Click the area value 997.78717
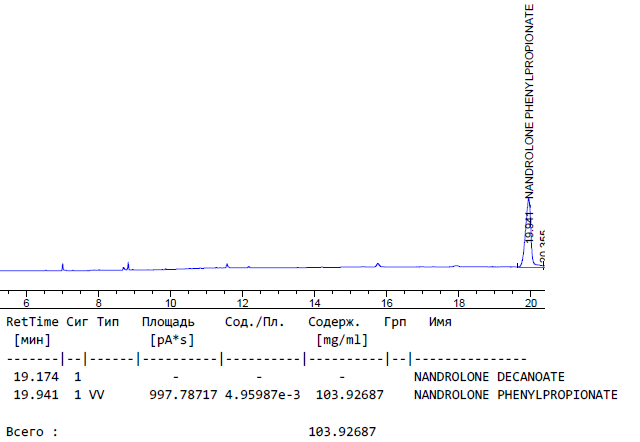 click(x=183, y=394)
